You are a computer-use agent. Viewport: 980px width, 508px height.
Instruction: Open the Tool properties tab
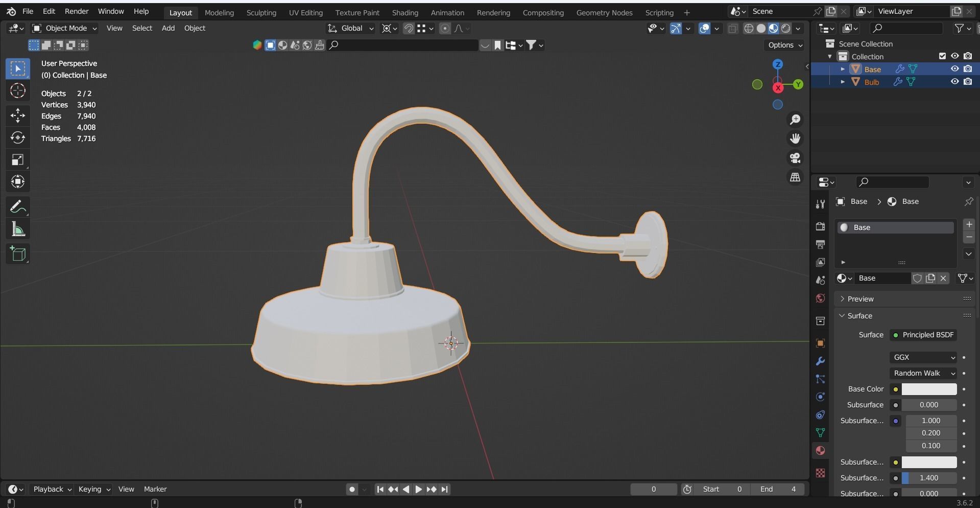[820, 204]
